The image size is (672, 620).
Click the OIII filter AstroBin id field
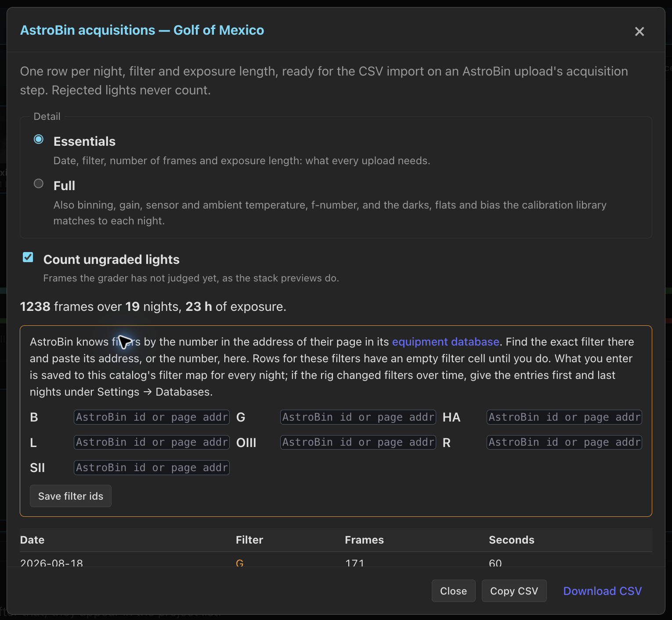pos(358,442)
